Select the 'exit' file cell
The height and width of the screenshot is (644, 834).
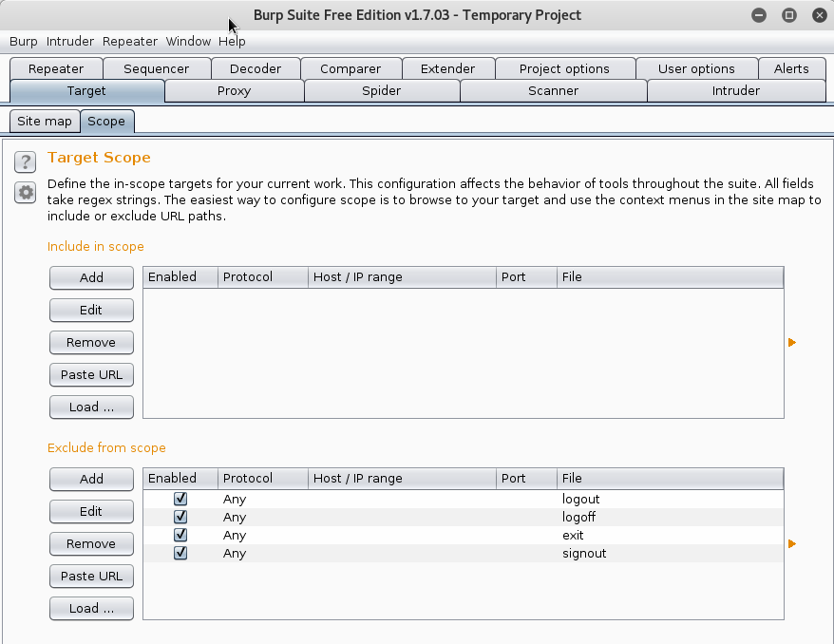tap(671, 535)
